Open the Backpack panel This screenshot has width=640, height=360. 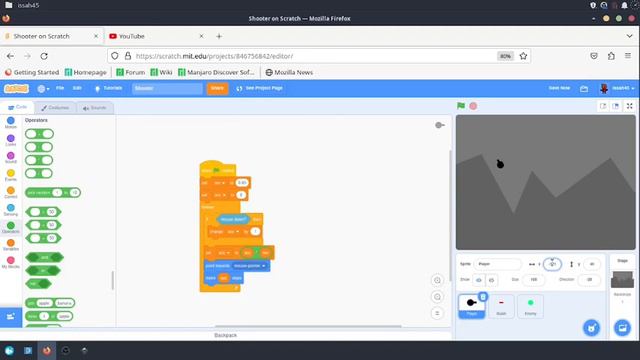point(225,335)
